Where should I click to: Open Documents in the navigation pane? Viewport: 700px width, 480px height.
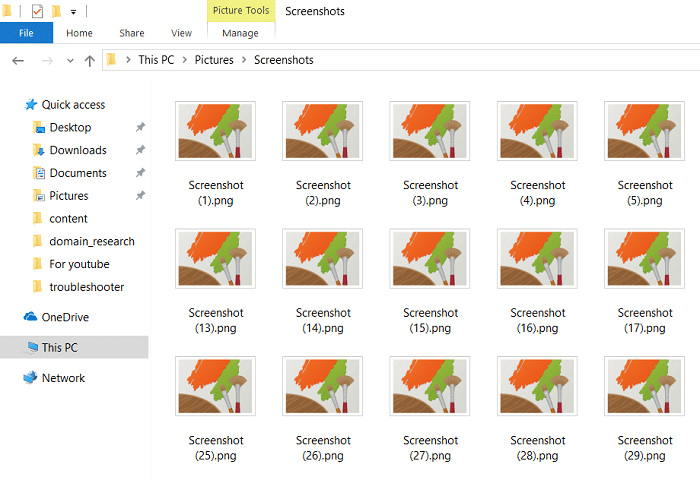tap(78, 173)
